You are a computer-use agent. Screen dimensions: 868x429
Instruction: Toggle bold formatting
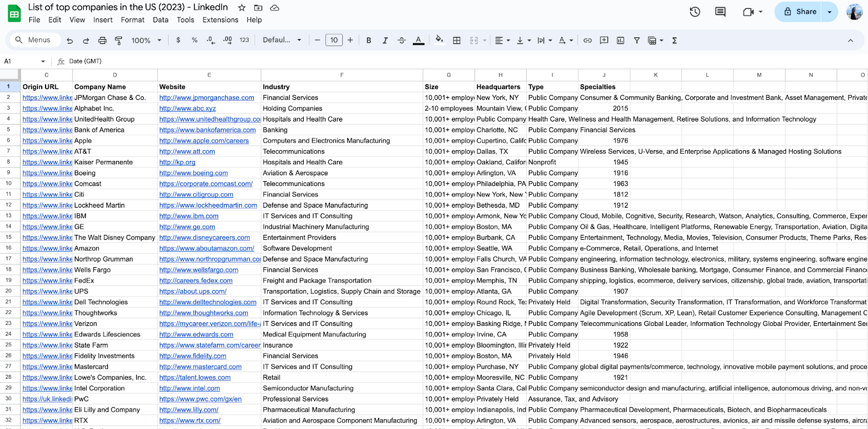coord(368,40)
